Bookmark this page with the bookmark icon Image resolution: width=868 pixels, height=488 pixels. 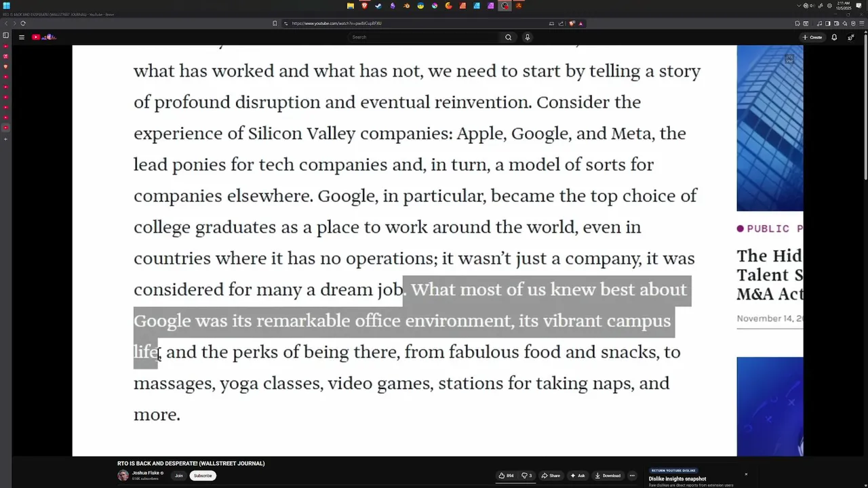pos(275,23)
